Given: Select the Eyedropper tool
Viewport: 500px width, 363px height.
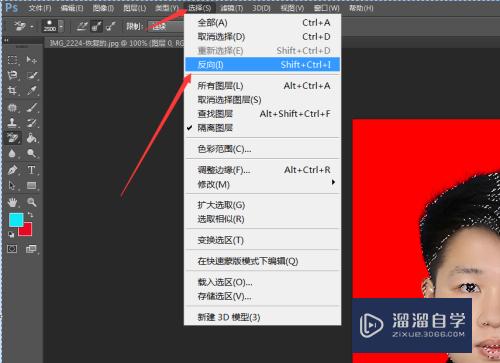Looking at the screenshot, I should 32,91.
